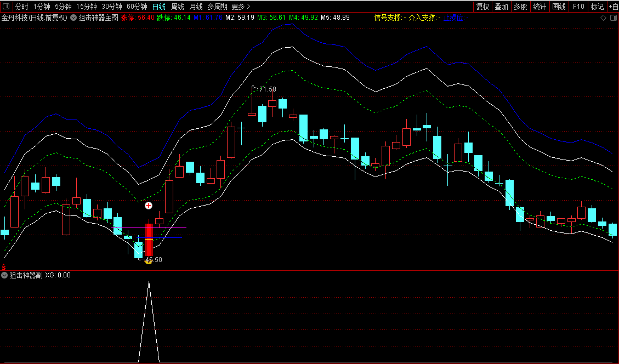The image size is (619, 364).
Task: Click the 46.50 low price label
Action: [x=154, y=260]
